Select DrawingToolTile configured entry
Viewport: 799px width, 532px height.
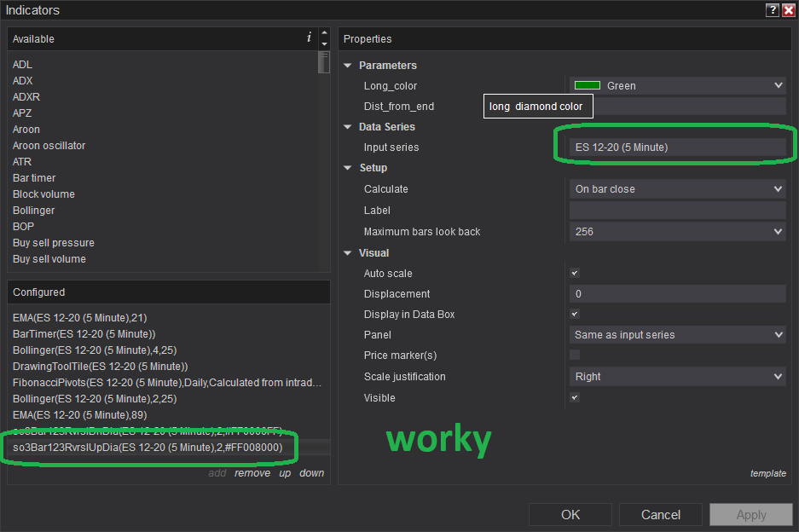[101, 367]
